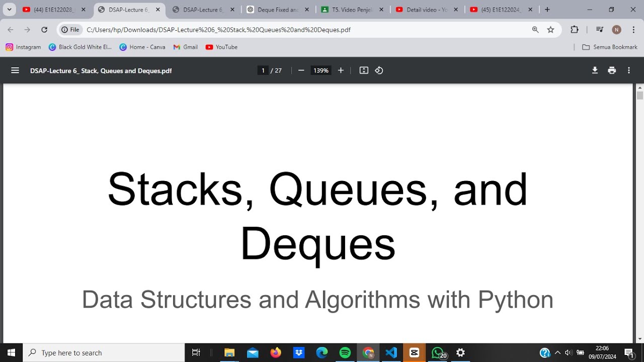Open the YouTube bookmark

coord(221,47)
